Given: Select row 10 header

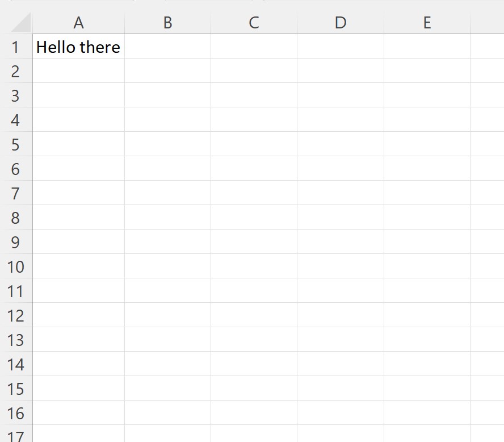Looking at the screenshot, I should [16, 266].
